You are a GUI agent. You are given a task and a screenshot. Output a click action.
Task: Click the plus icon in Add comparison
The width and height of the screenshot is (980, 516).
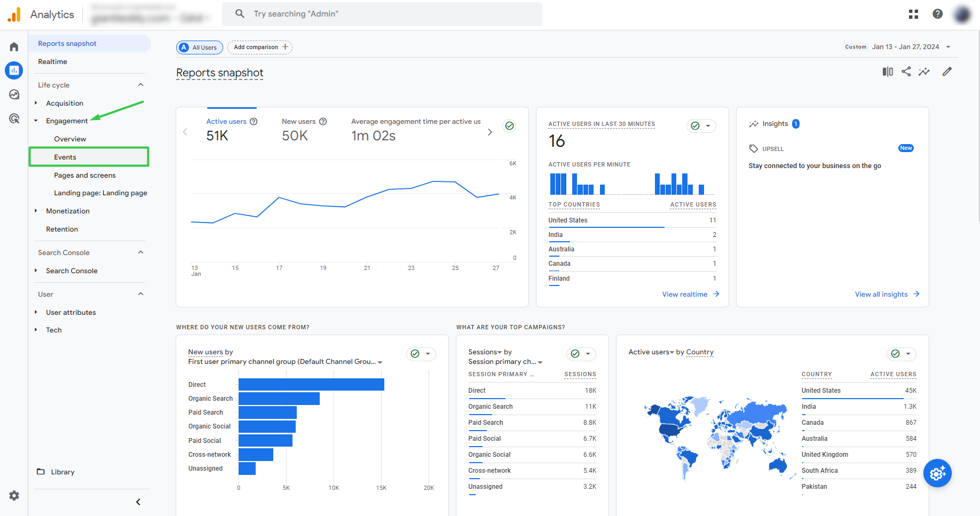tap(285, 47)
